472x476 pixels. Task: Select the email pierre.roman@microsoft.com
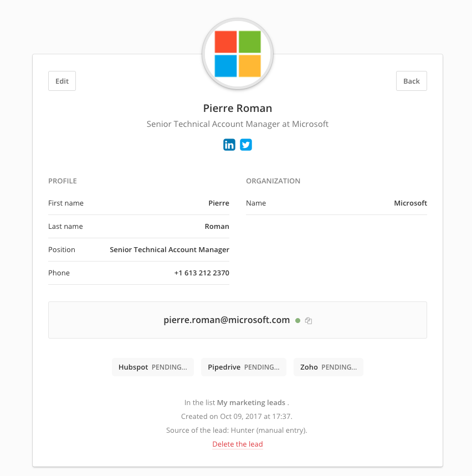227,320
